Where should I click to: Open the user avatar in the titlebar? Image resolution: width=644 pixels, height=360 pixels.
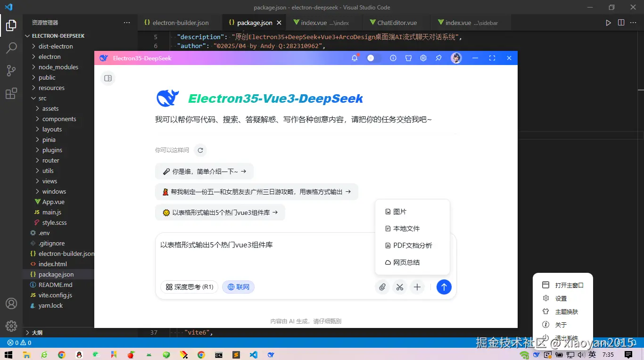coord(456,58)
